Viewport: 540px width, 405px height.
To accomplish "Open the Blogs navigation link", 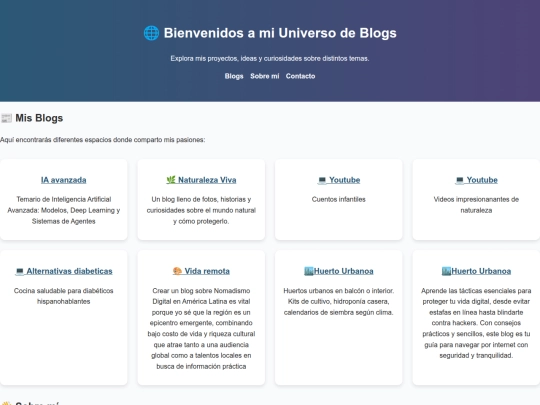I will click(x=234, y=76).
